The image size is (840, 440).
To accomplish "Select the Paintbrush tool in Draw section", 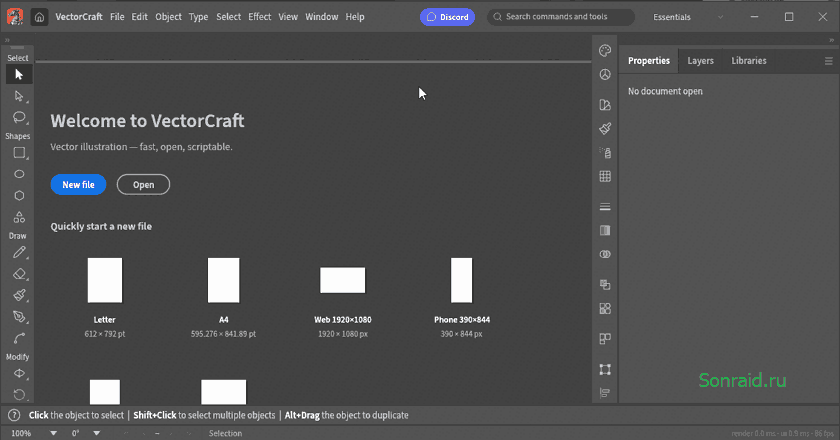I will point(19,295).
